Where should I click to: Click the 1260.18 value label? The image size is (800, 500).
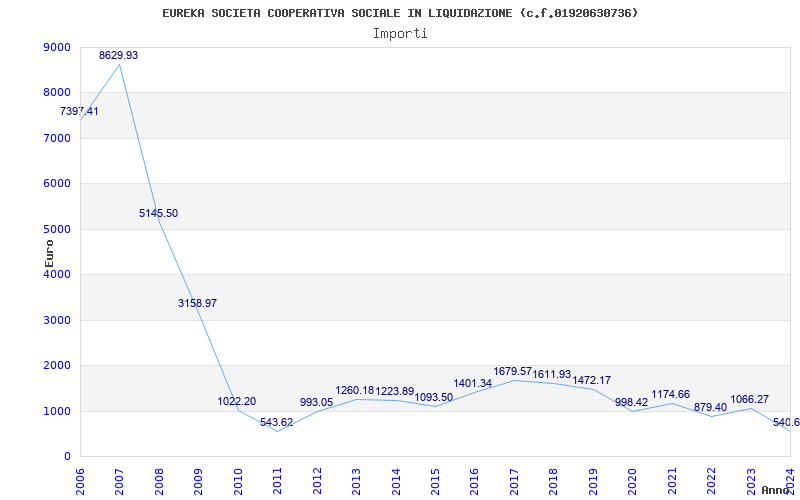tap(355, 390)
